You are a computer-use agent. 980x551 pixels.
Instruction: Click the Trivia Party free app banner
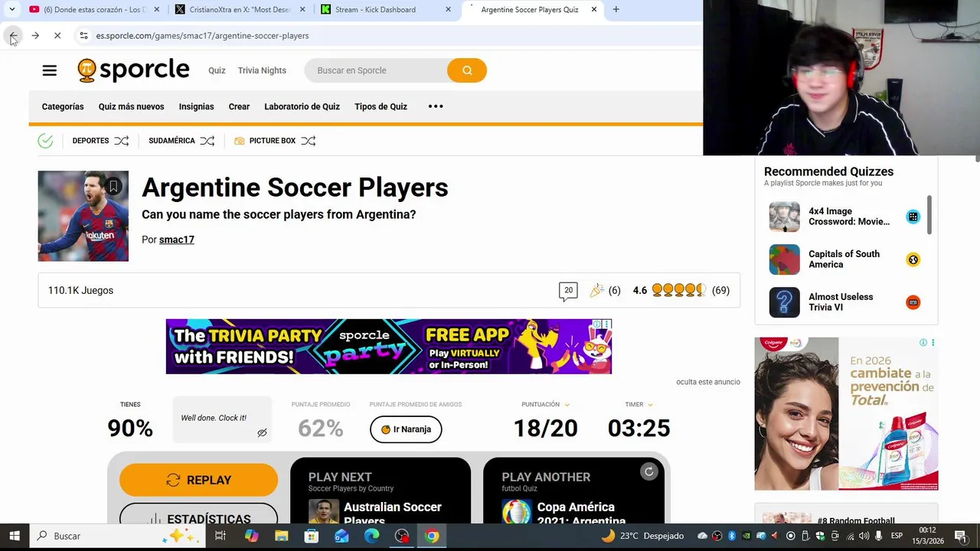pyautogui.click(x=388, y=347)
